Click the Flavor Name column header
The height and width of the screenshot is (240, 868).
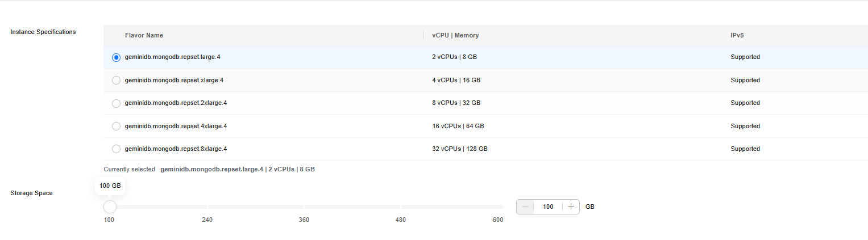pyautogui.click(x=144, y=35)
